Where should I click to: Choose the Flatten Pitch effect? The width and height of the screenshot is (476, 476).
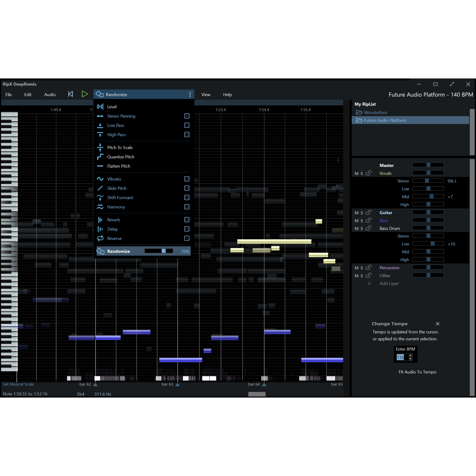119,166
